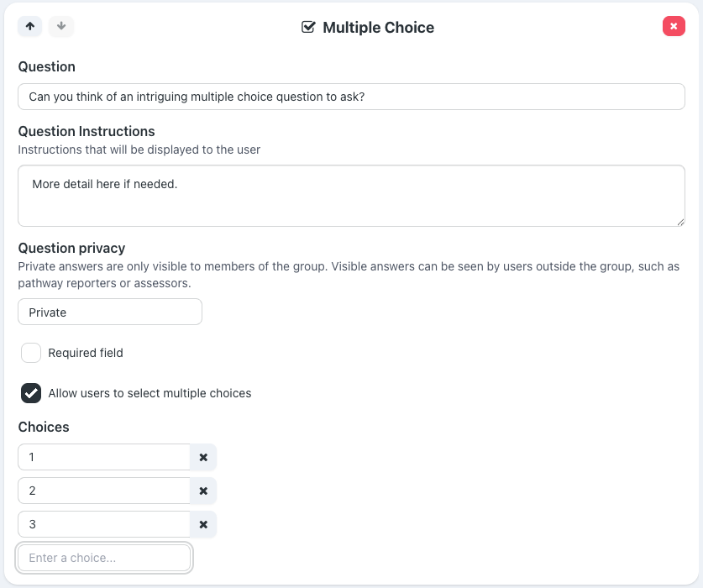
Task: Click the "Multiple Choice" header title text
Action: point(378,28)
